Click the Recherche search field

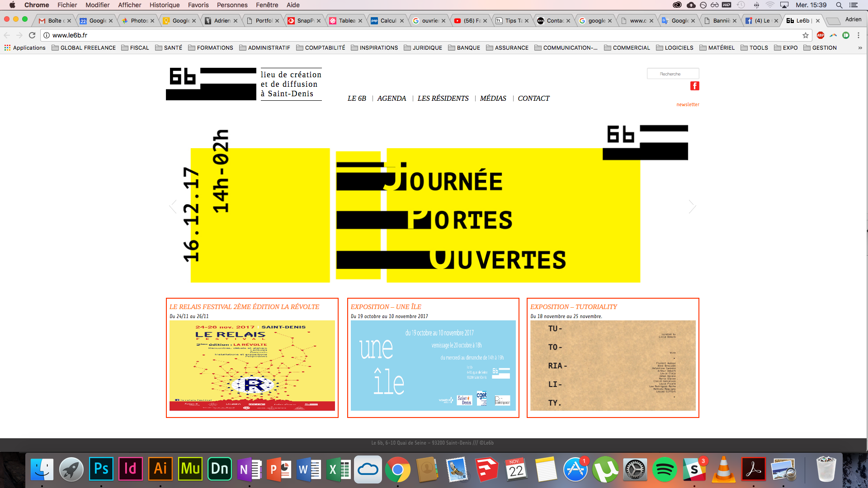tap(672, 74)
